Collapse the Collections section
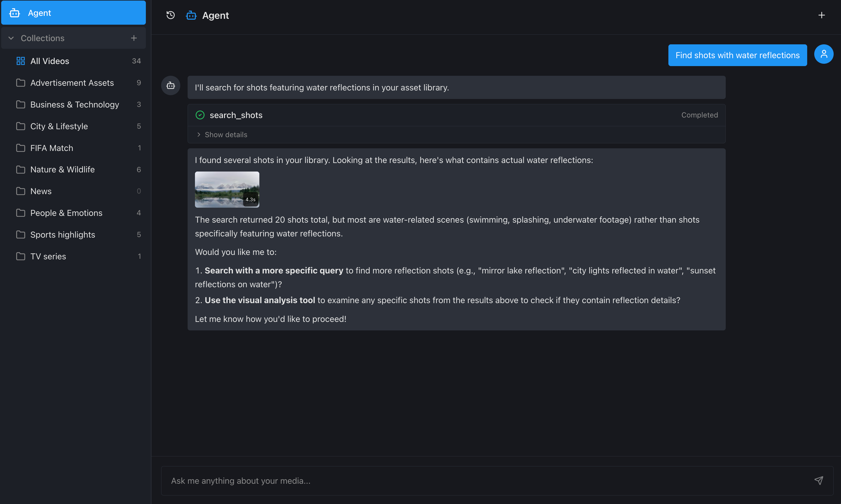Image resolution: width=841 pixels, height=504 pixels. (x=11, y=38)
